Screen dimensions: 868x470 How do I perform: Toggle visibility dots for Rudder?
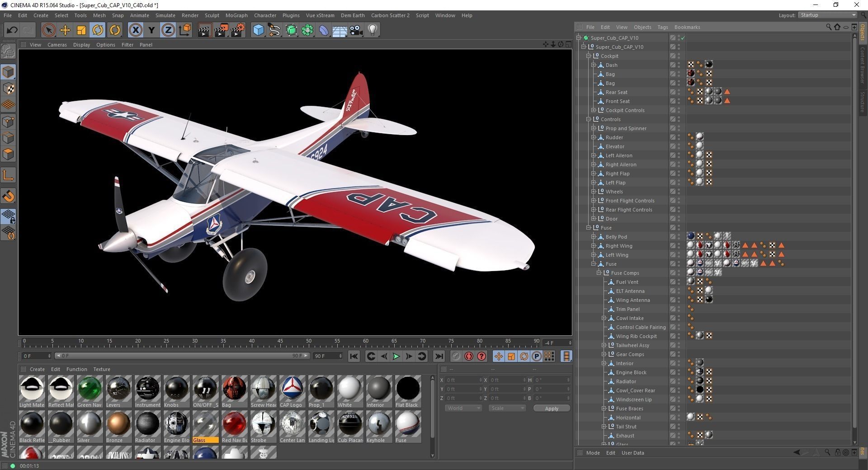679,137
